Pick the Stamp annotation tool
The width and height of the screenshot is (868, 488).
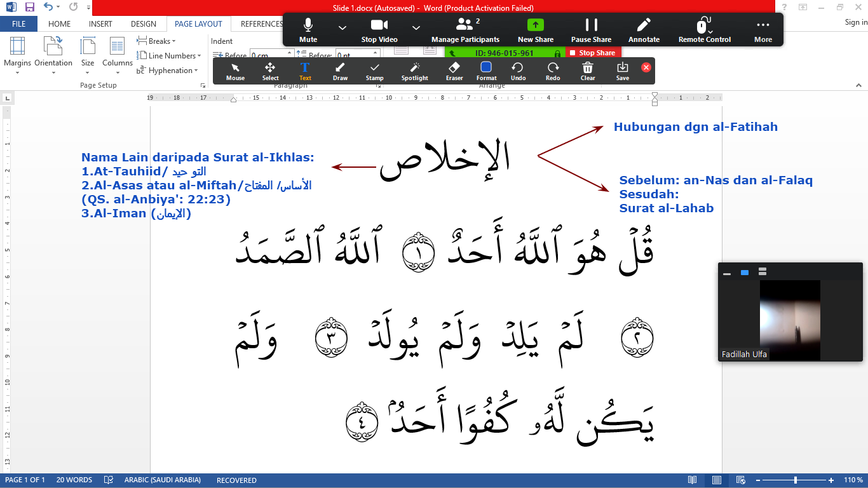[374, 71]
